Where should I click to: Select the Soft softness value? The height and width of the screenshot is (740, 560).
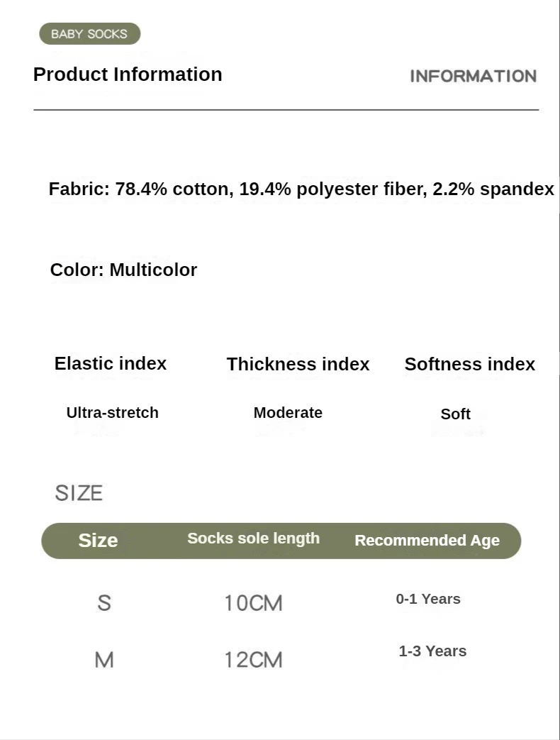click(x=455, y=414)
